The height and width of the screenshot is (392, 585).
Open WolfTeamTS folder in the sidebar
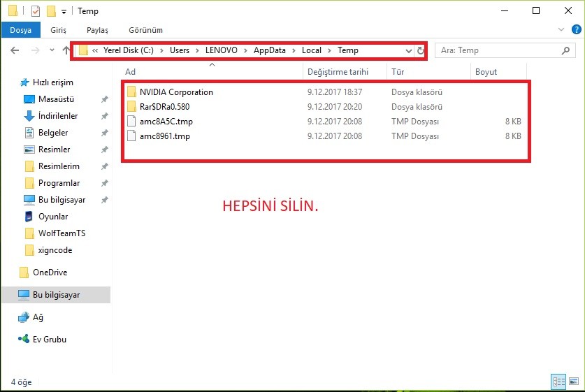[x=62, y=233]
